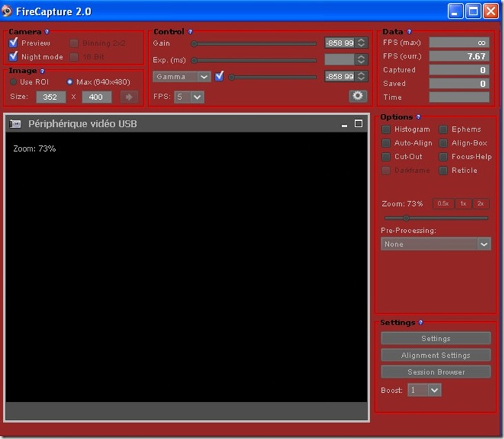Open Alignment Settings
The width and height of the screenshot is (504, 439).
(x=436, y=355)
